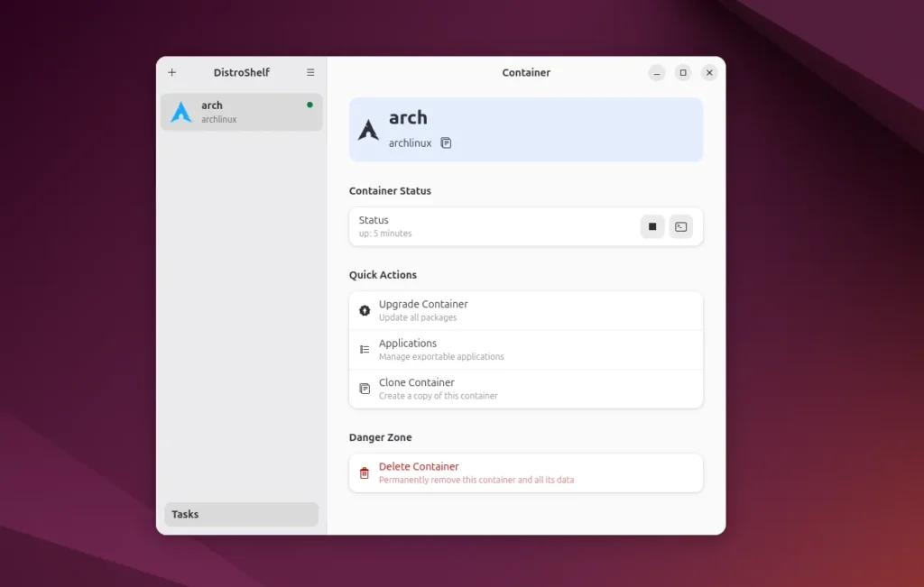924x587 pixels.
Task: Click the applications list icon
Action: point(365,350)
